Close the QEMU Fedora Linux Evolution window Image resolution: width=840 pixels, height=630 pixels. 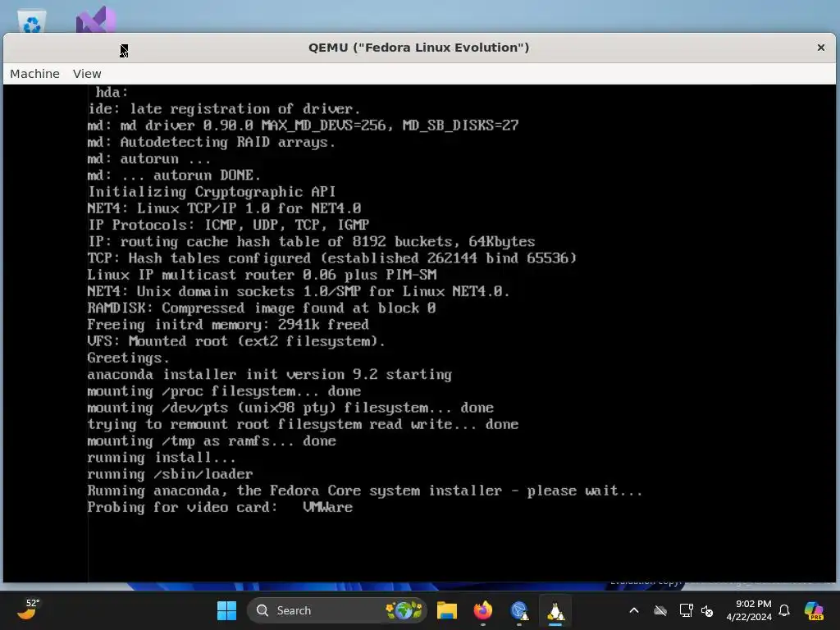pos(820,48)
